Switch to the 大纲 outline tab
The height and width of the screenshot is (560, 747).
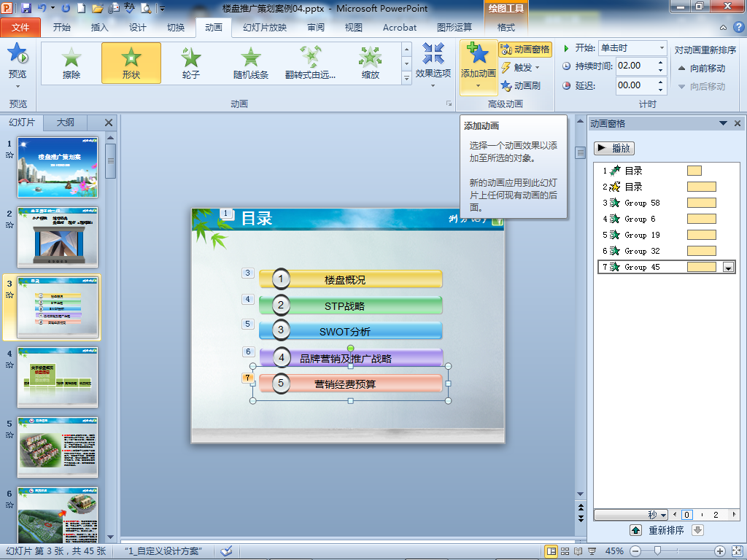65,122
